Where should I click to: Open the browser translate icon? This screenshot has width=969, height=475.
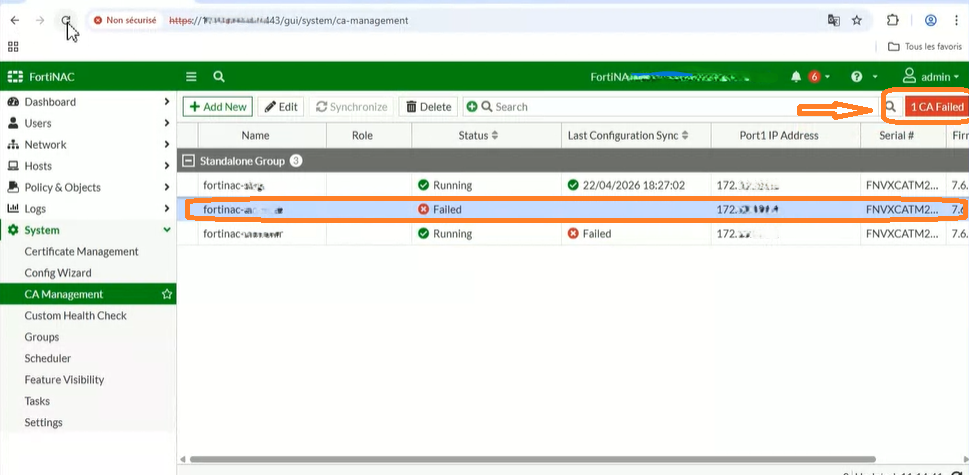834,20
